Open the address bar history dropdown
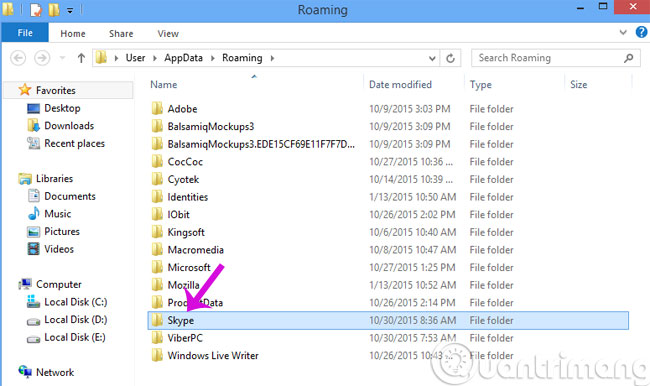This screenshot has width=650, height=386. click(432, 58)
